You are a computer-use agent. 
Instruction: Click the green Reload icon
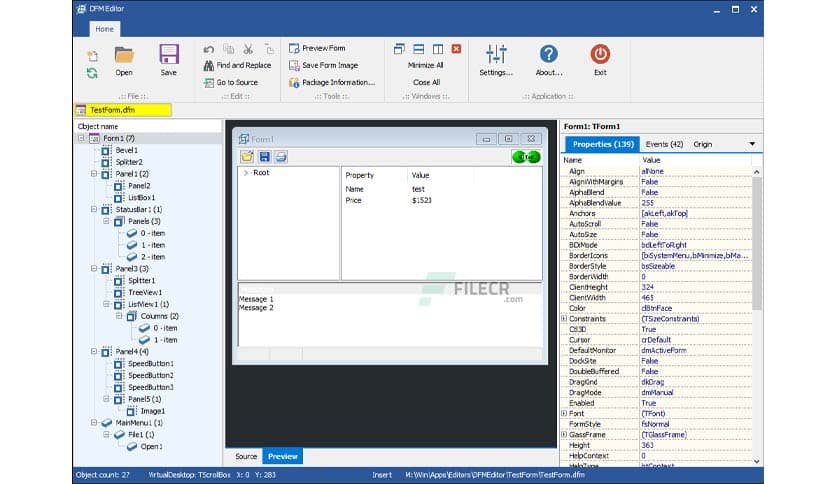click(x=92, y=73)
